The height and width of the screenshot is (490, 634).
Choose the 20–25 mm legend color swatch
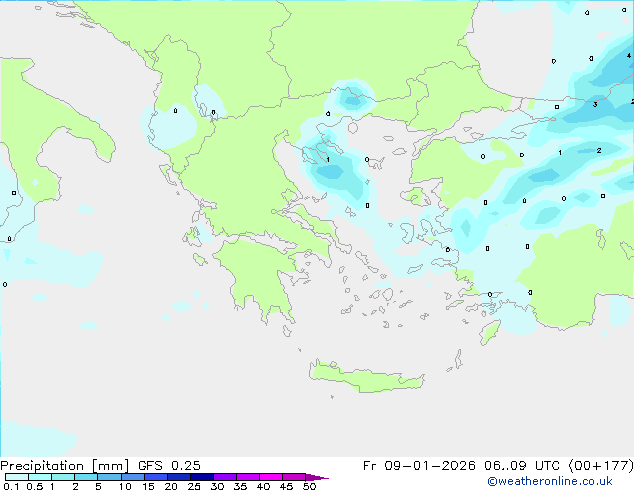pyautogui.click(x=178, y=477)
